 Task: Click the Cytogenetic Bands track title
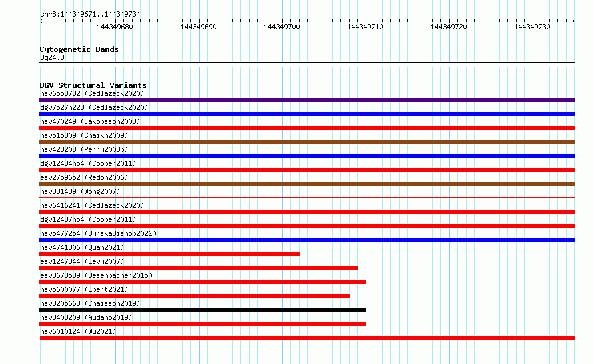click(x=79, y=49)
